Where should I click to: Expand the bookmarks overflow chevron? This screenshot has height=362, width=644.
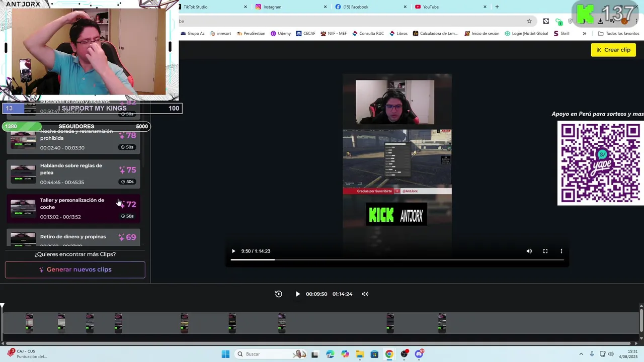584,34
